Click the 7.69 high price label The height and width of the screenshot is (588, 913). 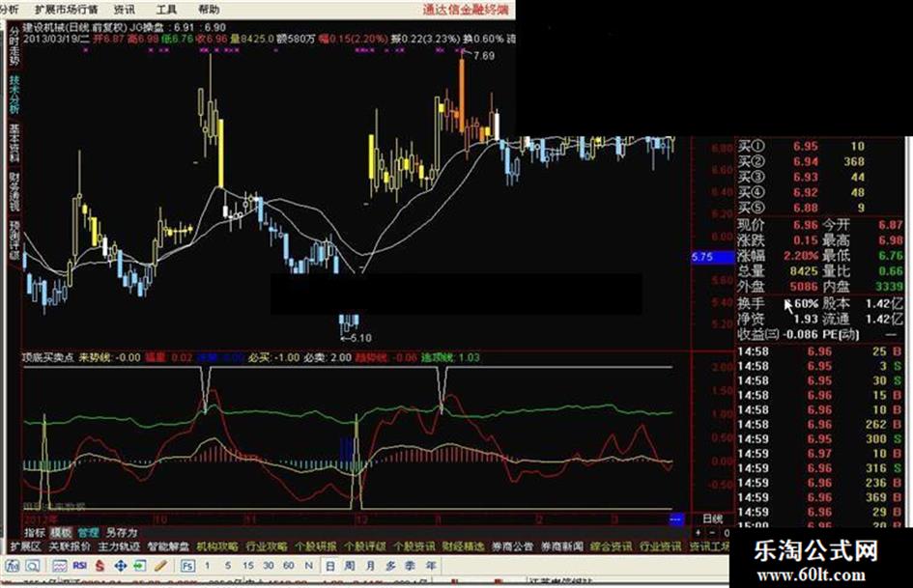484,56
